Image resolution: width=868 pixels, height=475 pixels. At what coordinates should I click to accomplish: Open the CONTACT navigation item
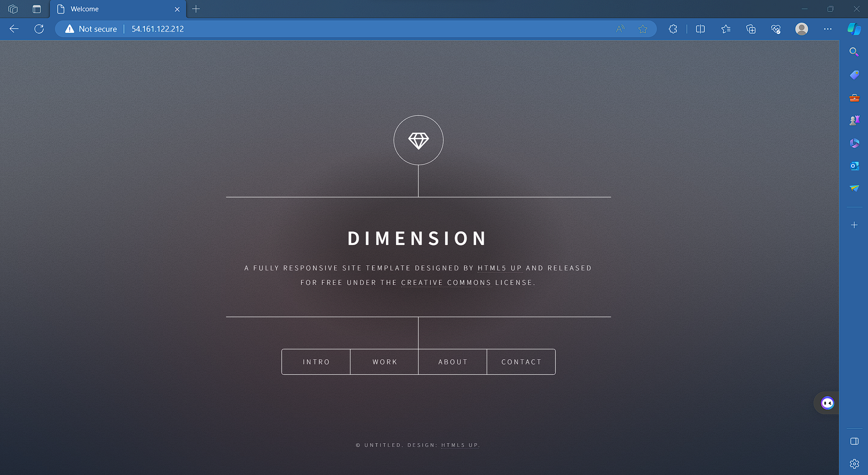click(x=521, y=362)
